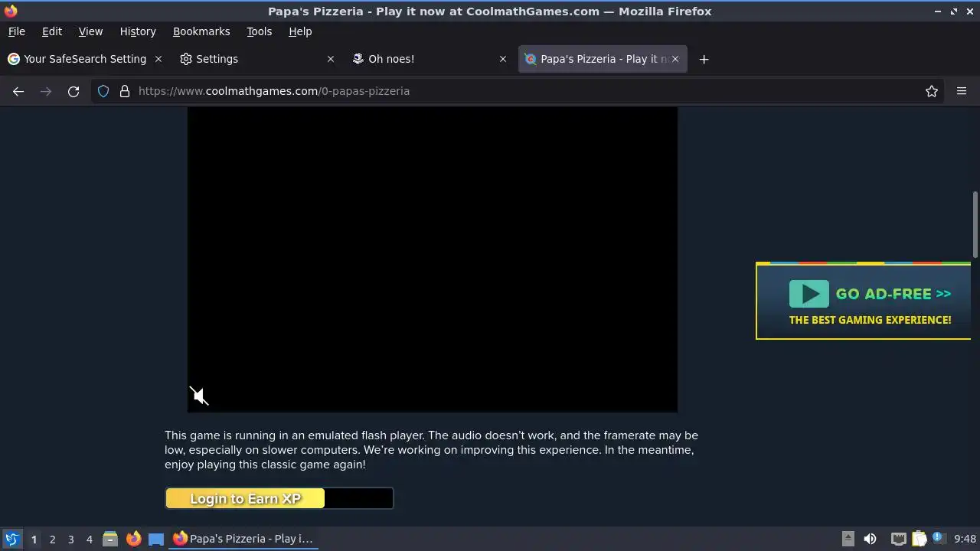Click the 9:48 clock in taskbar

click(x=965, y=539)
